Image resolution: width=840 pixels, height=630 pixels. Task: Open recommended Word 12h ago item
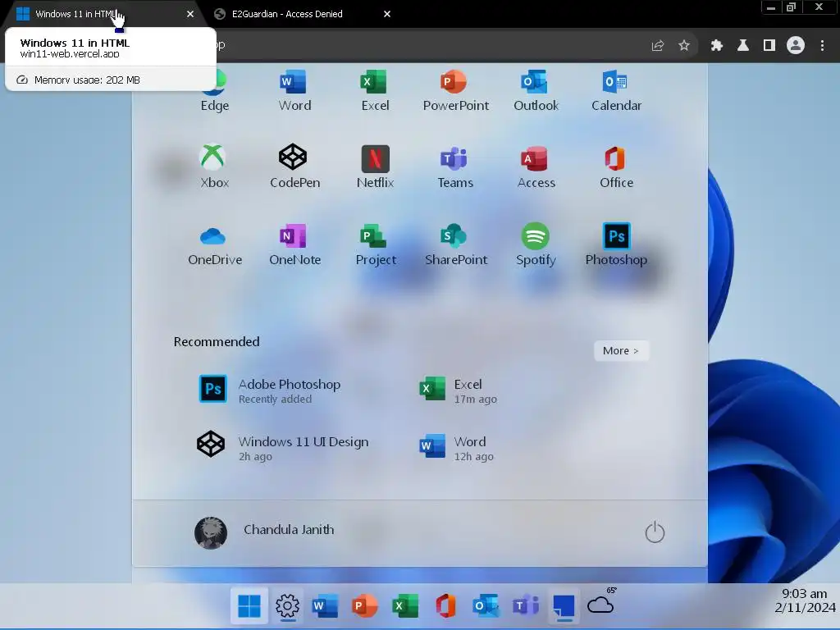pyautogui.click(x=457, y=447)
